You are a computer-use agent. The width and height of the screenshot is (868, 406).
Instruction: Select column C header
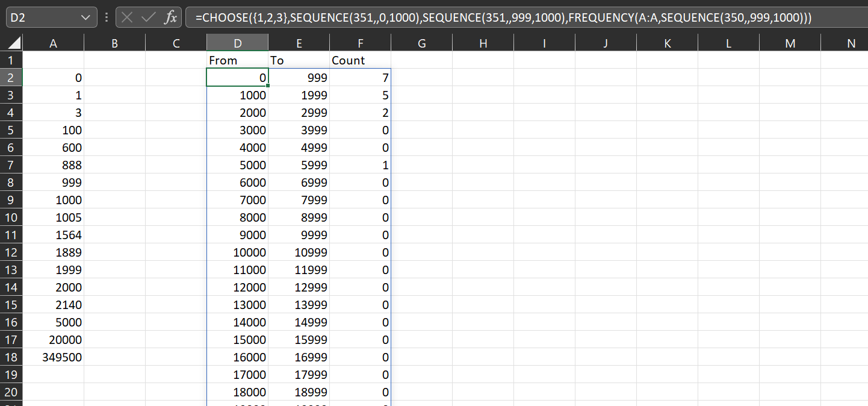176,43
